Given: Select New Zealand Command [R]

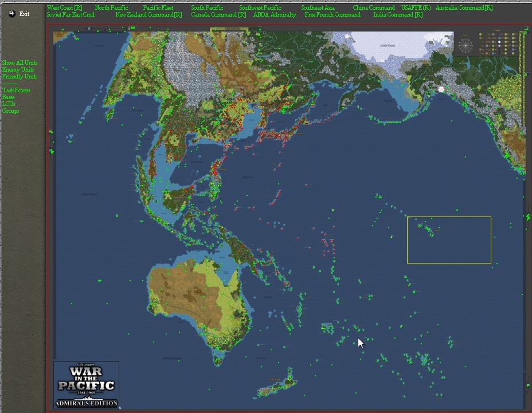Looking at the screenshot, I should pyautogui.click(x=148, y=14).
